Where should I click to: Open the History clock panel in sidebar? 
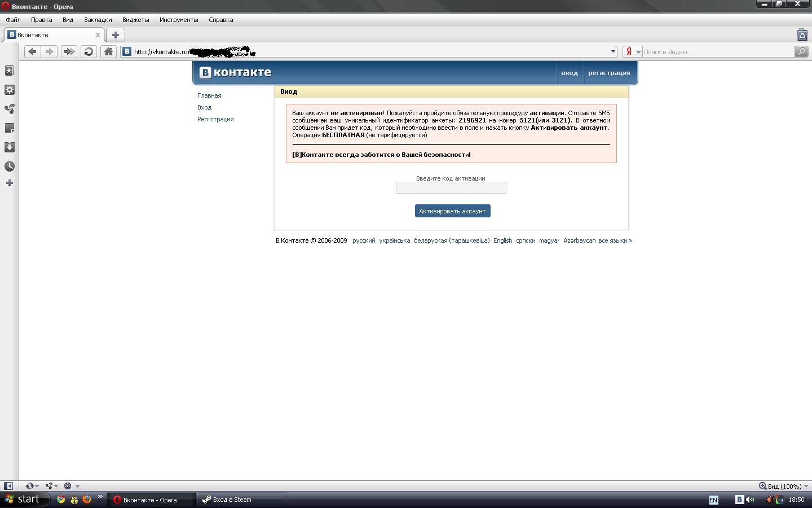pos(9,167)
